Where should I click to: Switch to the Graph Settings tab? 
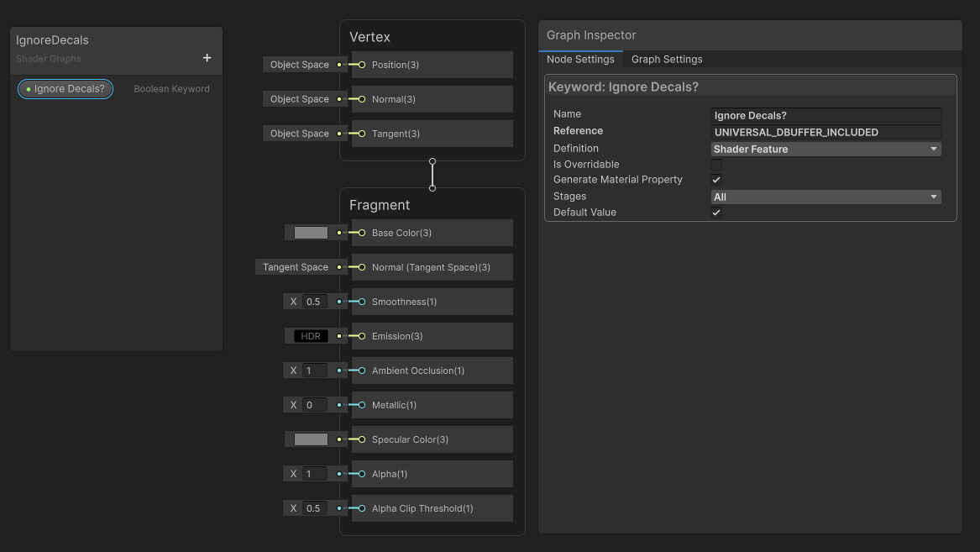(x=666, y=60)
